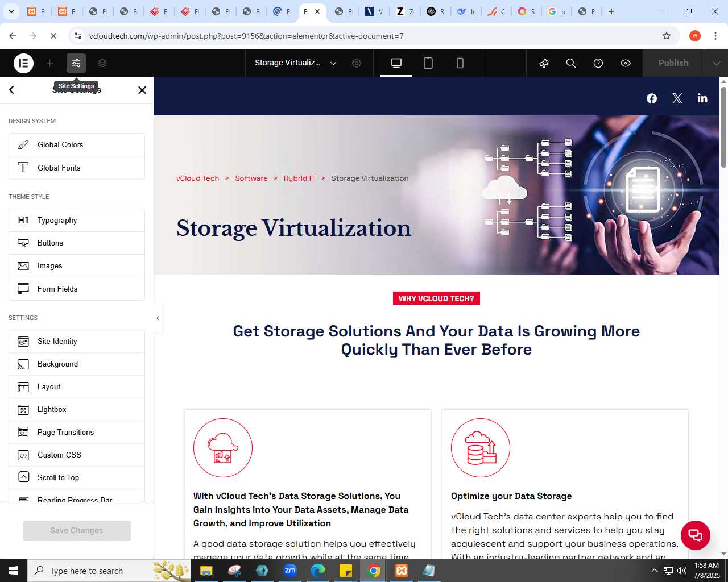
Task: Close the active browser tab
Action: point(317,11)
